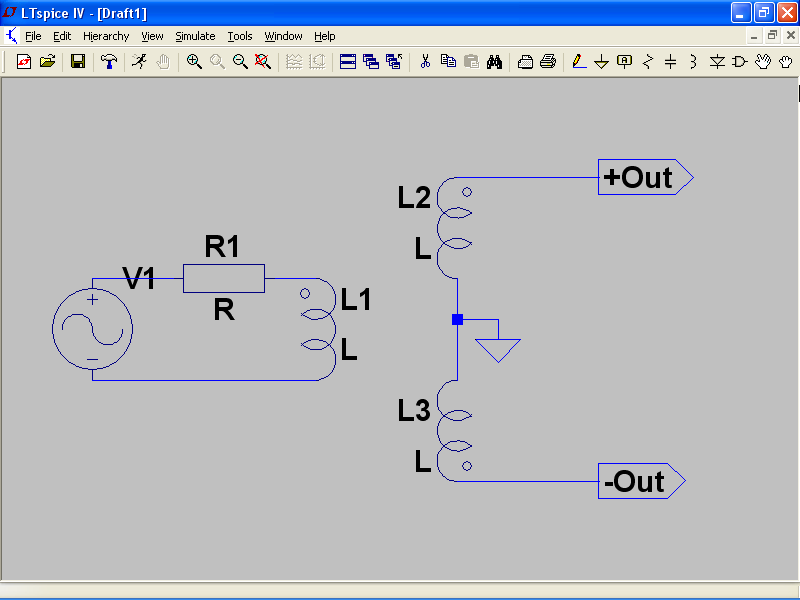Screen dimensions: 800x600
Task: Click the L3 inductor name label
Action: click(x=414, y=410)
